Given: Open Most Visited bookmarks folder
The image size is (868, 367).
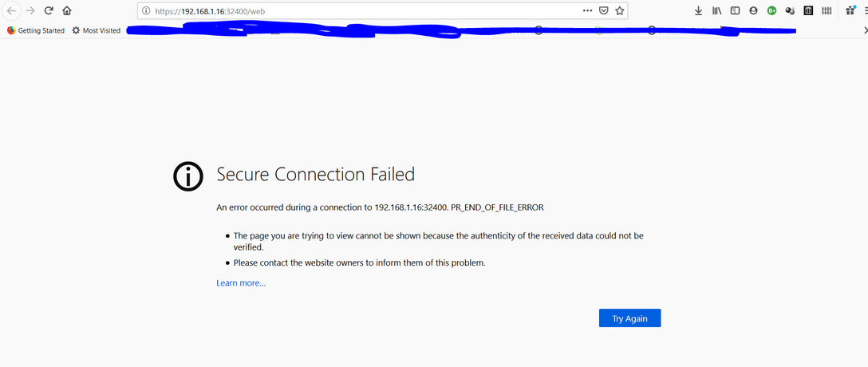Looking at the screenshot, I should click(97, 30).
